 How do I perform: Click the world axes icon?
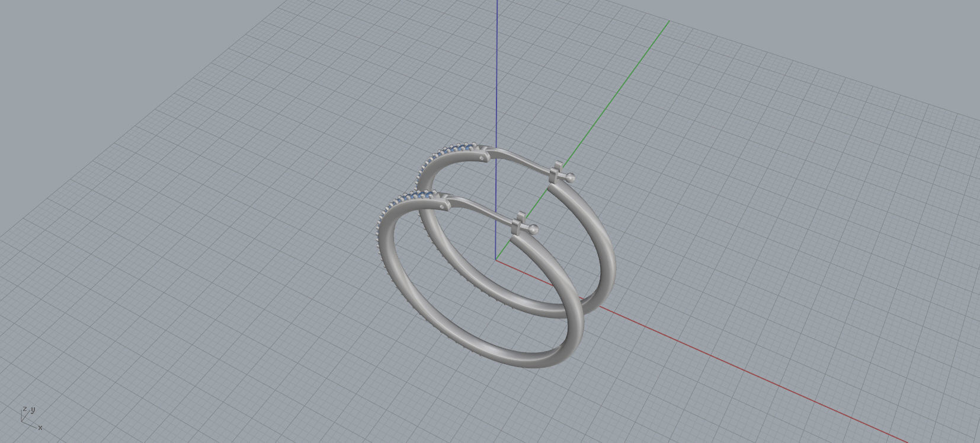tap(31, 417)
